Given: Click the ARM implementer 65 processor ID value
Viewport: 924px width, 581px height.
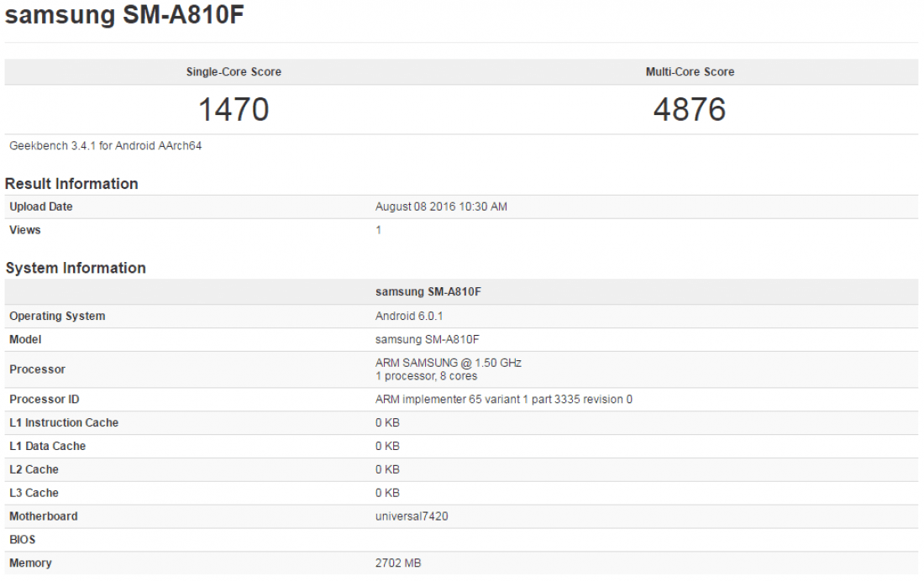Looking at the screenshot, I should 503,400.
